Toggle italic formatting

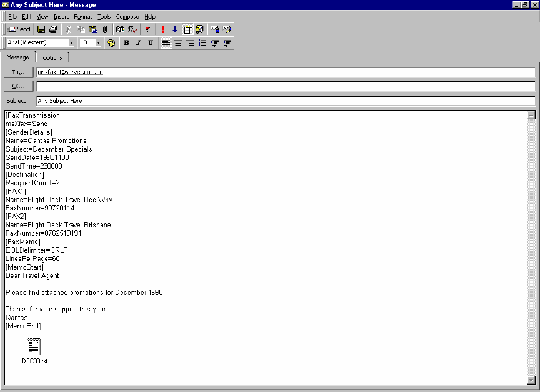click(x=139, y=43)
